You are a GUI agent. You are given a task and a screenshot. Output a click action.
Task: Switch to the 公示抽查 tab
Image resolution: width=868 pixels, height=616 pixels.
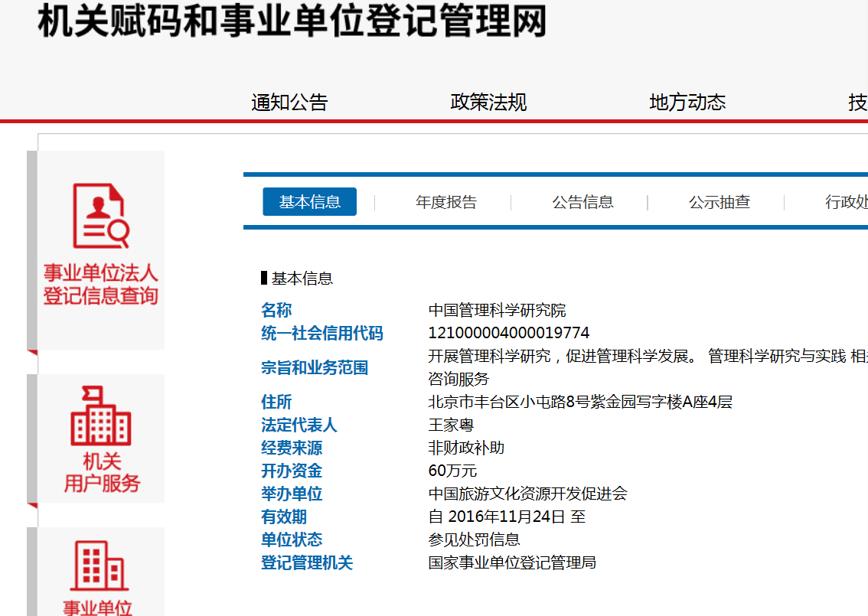720,202
